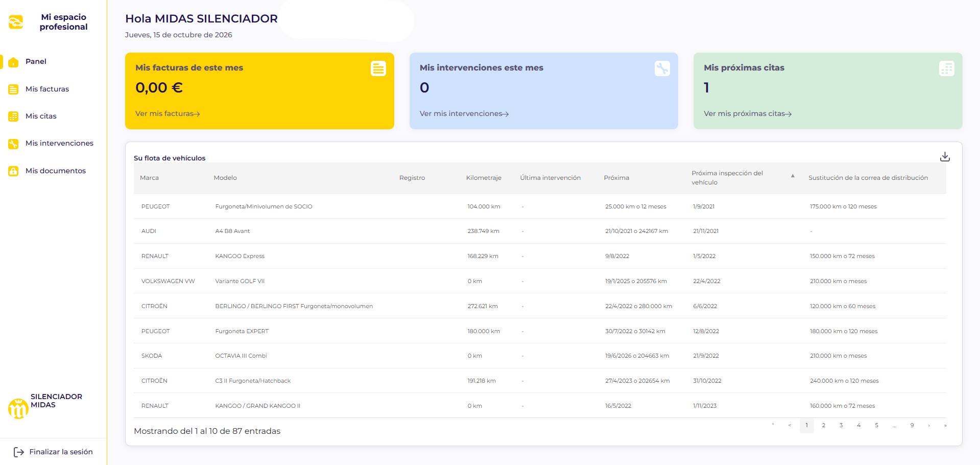980x465 pixels.
Task: Go to page 2 of the table
Action: click(x=824, y=425)
